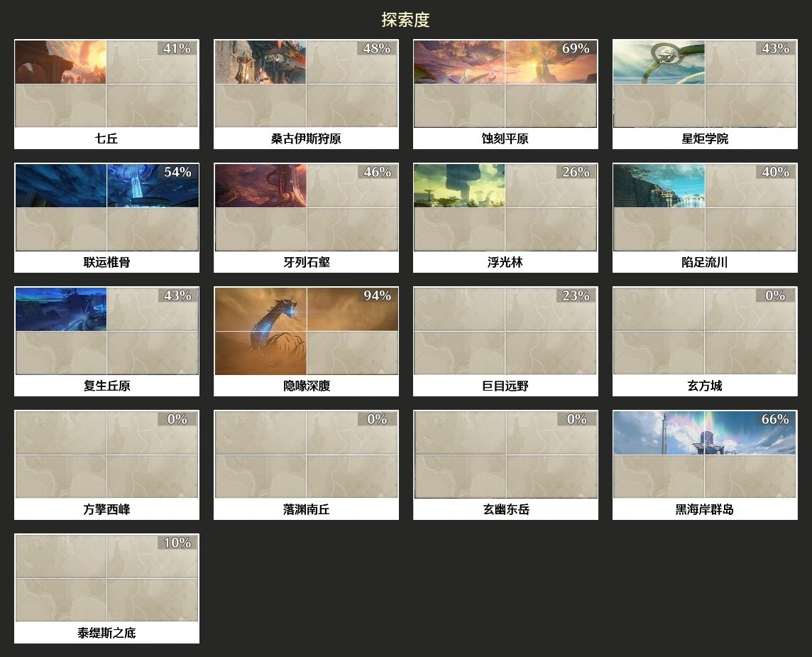812x657 pixels.
Task: Click the 牙列石壑 region name
Action: point(306,262)
